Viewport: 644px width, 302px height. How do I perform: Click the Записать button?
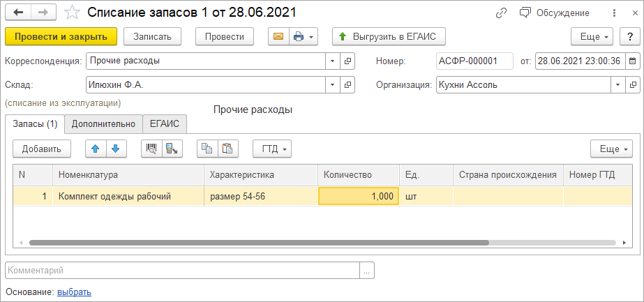click(152, 36)
